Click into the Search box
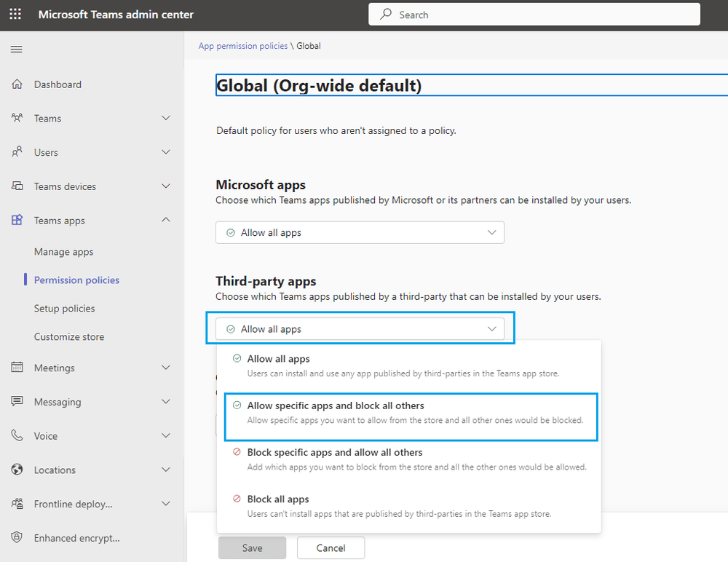The width and height of the screenshot is (728, 562). 534,15
